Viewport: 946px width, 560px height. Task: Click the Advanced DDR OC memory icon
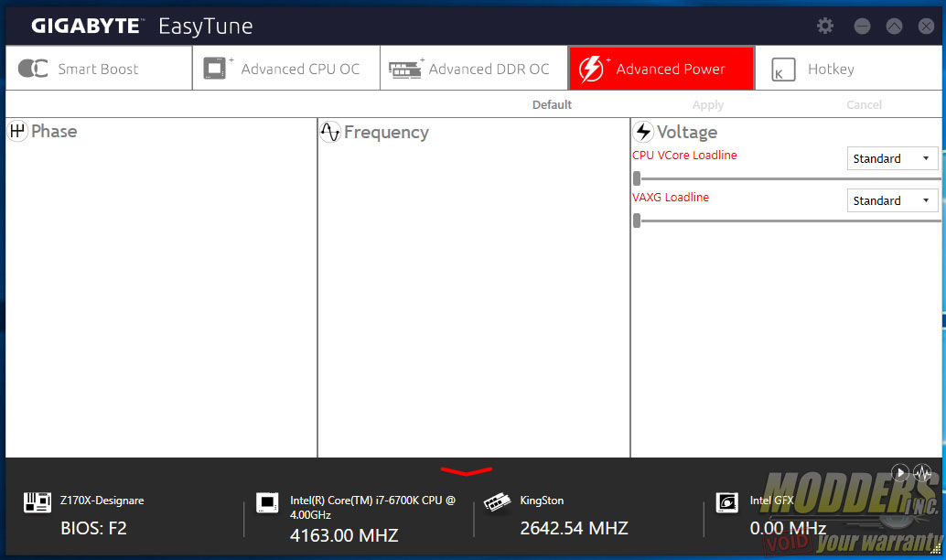404,70
